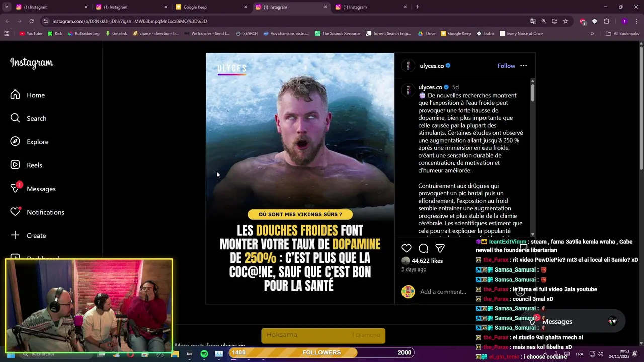Bookmark this page with the star icon
This screenshot has height=362, width=644.
pyautogui.click(x=566, y=21)
